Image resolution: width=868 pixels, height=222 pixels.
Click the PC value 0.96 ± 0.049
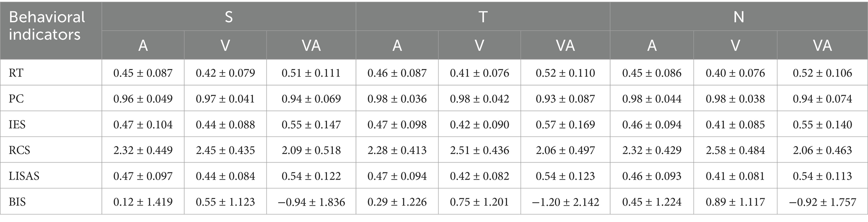click(143, 99)
